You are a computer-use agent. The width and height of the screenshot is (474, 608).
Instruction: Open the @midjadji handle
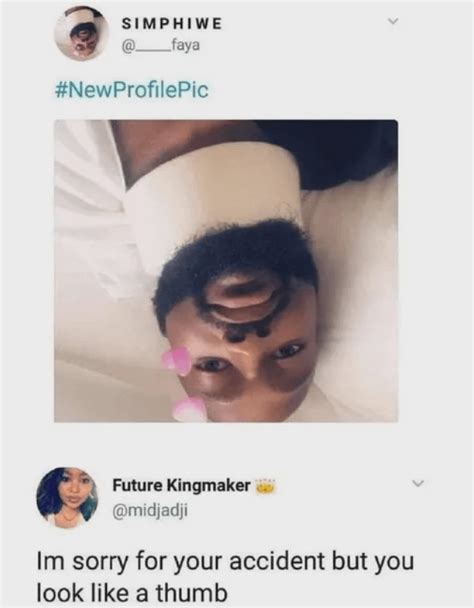click(x=150, y=511)
